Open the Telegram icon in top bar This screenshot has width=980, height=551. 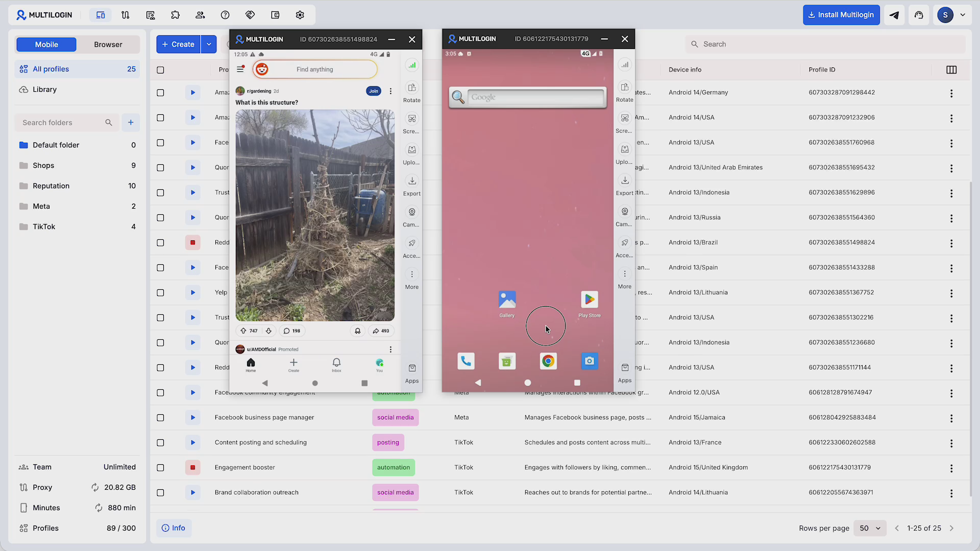point(894,15)
